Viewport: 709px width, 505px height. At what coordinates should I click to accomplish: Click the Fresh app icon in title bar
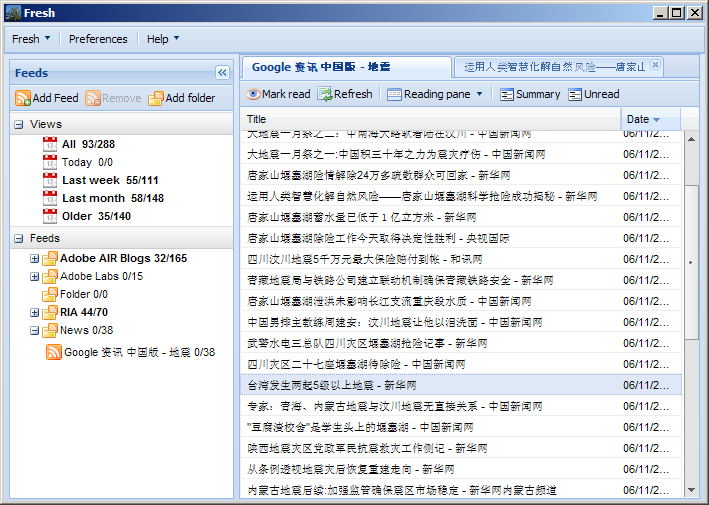14,13
